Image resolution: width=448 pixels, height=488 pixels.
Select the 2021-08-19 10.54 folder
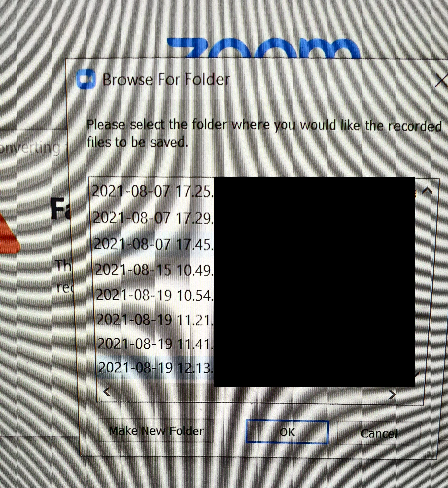154,295
